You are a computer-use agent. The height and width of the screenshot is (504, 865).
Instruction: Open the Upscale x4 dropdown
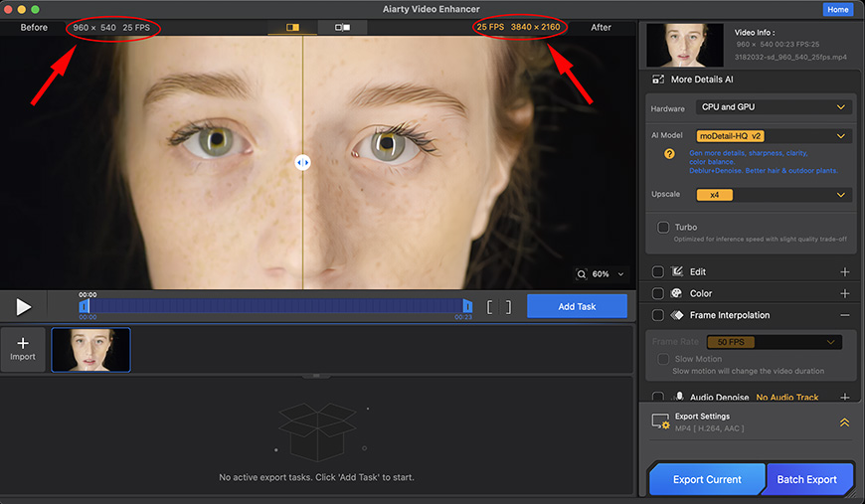[x=774, y=195]
